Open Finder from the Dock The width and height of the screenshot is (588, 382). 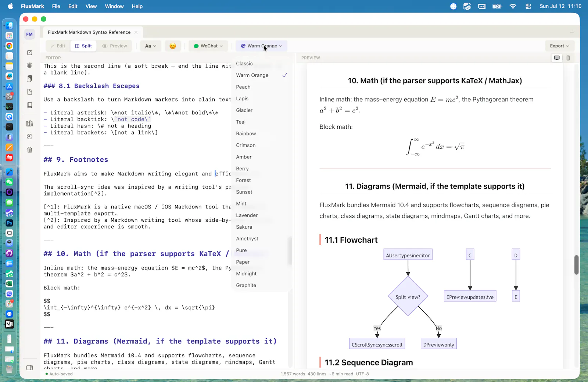tap(10, 26)
